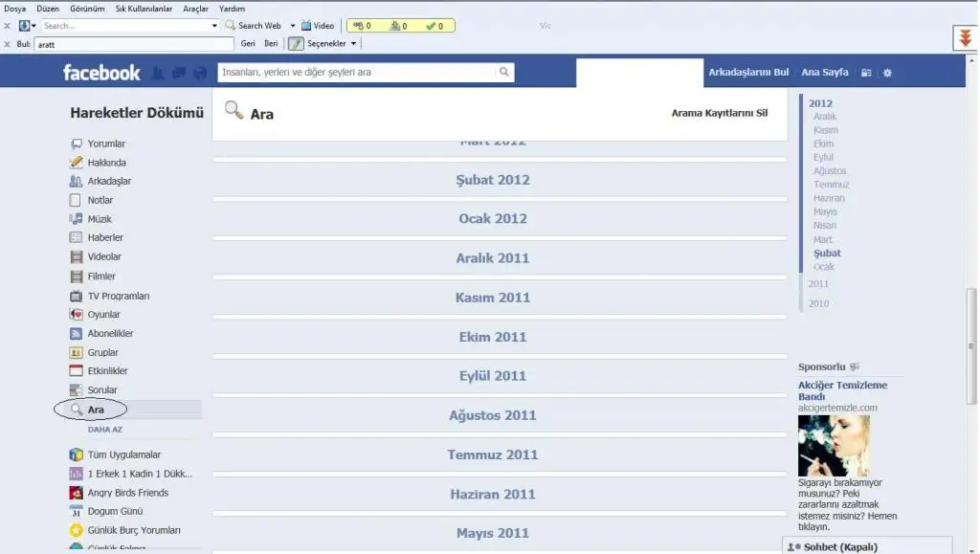Jump to Şubat in 2012 timeline
980x554 pixels.
[x=827, y=253]
